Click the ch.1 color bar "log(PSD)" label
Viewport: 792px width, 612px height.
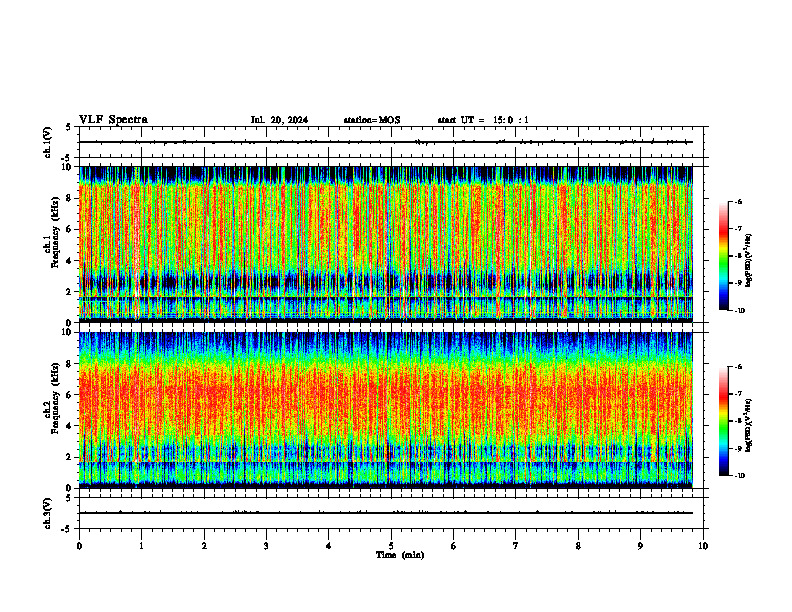pos(749,260)
